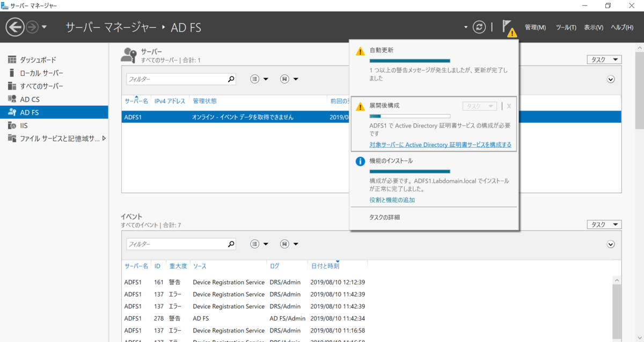This screenshot has width=644, height=342.
Task: Sort events by ログ column
Action: coord(274,266)
